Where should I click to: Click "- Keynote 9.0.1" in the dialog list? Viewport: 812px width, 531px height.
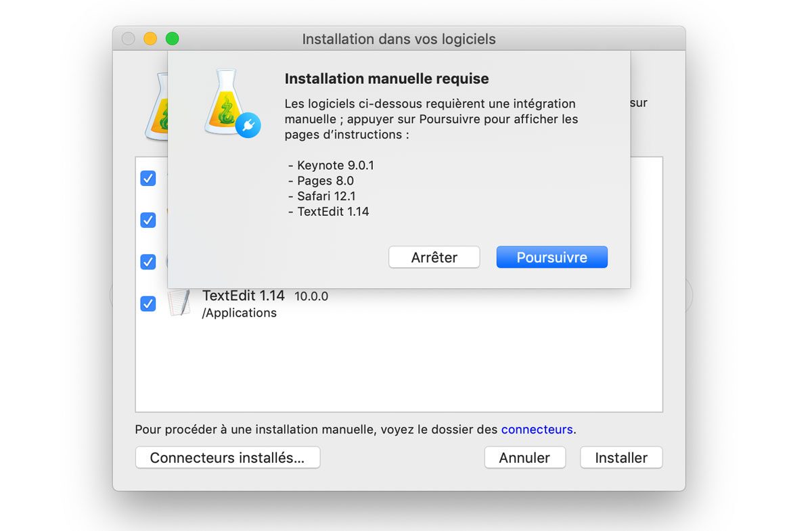click(331, 165)
